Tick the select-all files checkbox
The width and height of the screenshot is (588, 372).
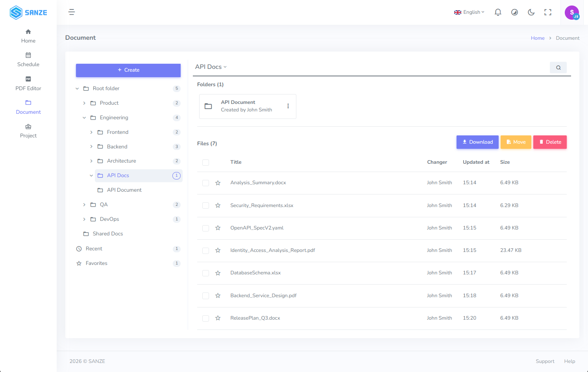205,163
